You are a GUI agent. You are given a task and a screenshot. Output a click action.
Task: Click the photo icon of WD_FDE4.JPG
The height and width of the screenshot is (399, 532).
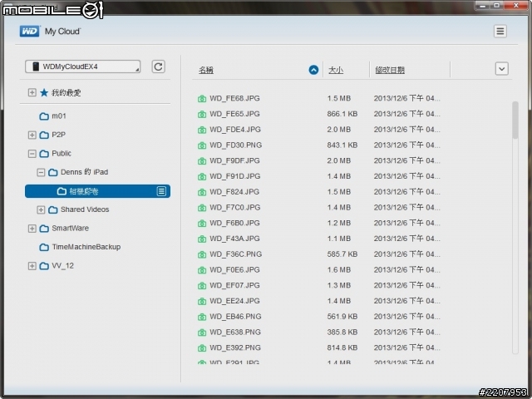tap(202, 130)
